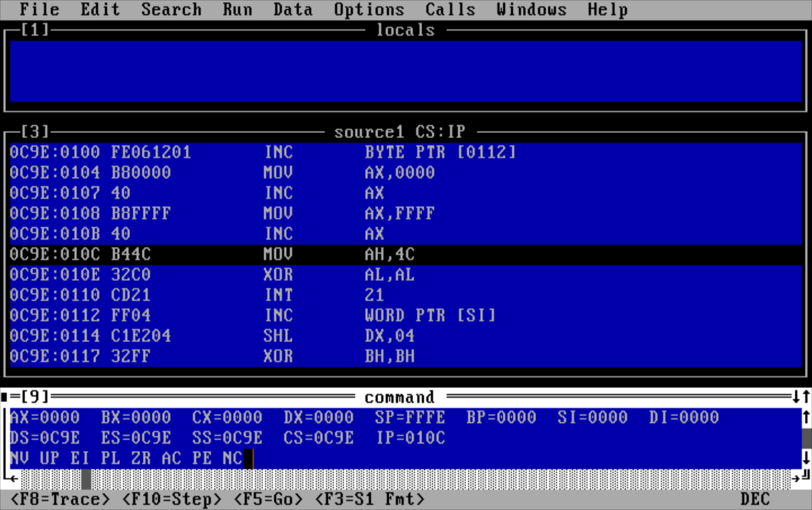Open the Data menu
The height and width of the screenshot is (510, 812).
[293, 9]
